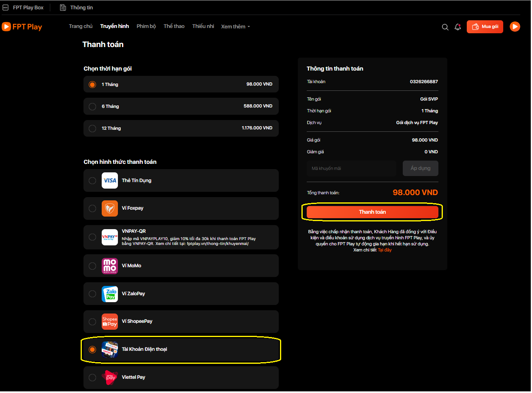Click the VISA card logo
Viewport: 532px width, 393px height.
[x=110, y=180]
